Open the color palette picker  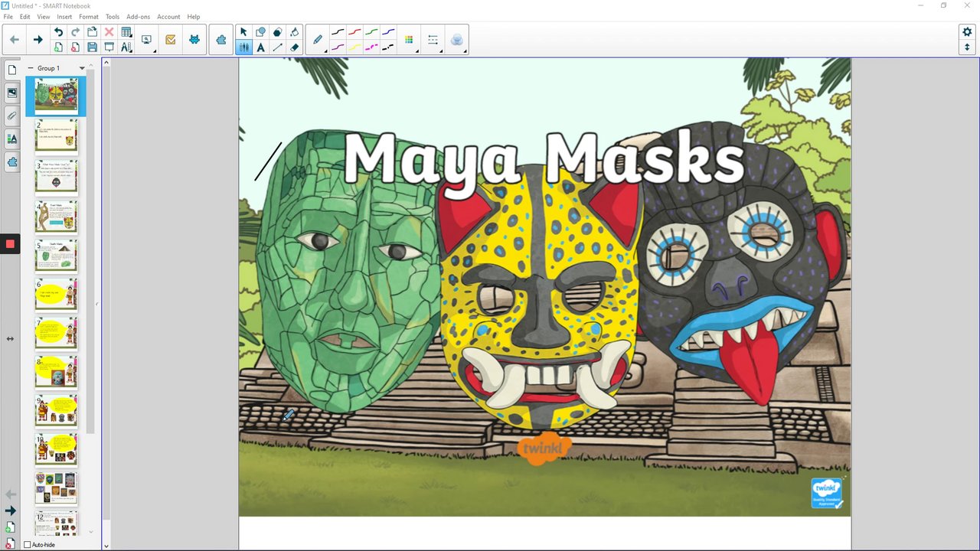tap(409, 40)
